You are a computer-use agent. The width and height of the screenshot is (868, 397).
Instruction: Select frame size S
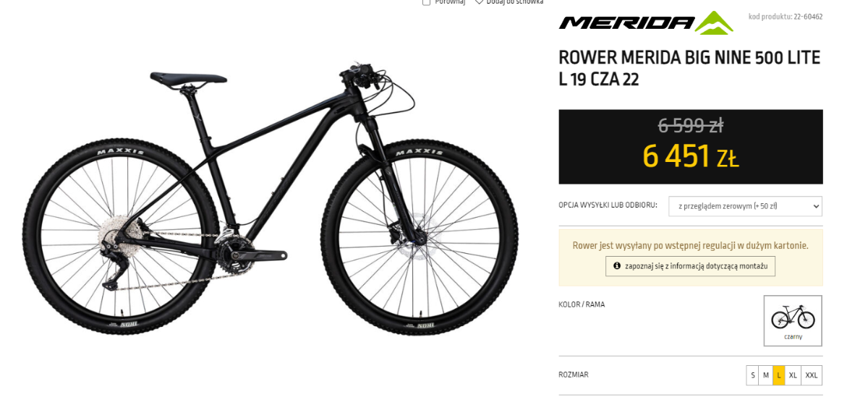coord(753,375)
